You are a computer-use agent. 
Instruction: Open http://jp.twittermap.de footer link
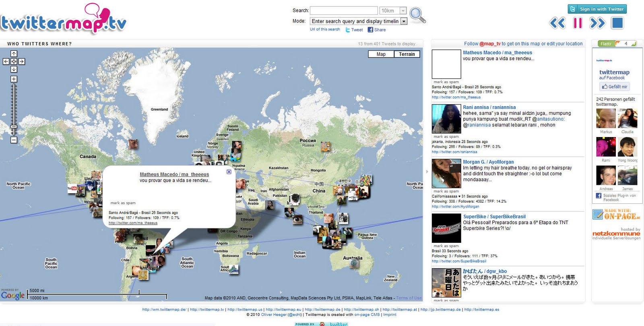(x=441, y=310)
